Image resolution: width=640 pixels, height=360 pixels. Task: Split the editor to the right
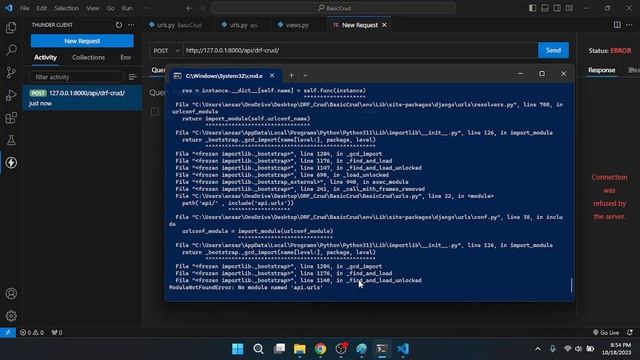(617, 25)
